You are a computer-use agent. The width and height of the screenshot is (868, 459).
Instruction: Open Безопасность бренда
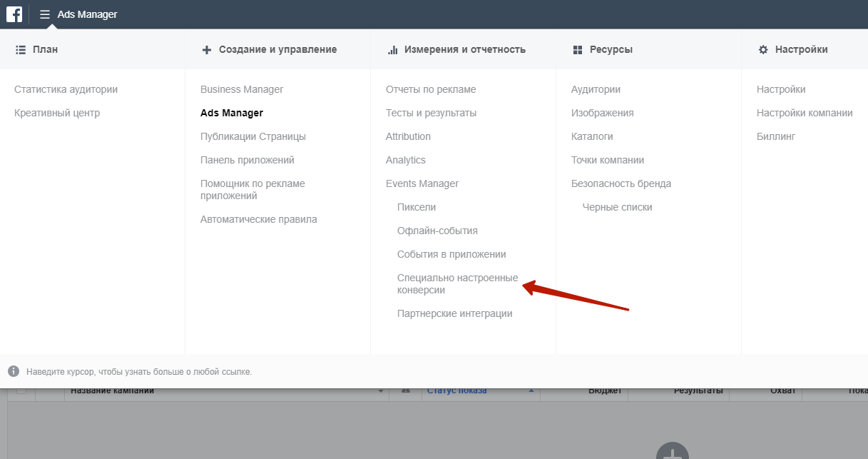coord(621,183)
